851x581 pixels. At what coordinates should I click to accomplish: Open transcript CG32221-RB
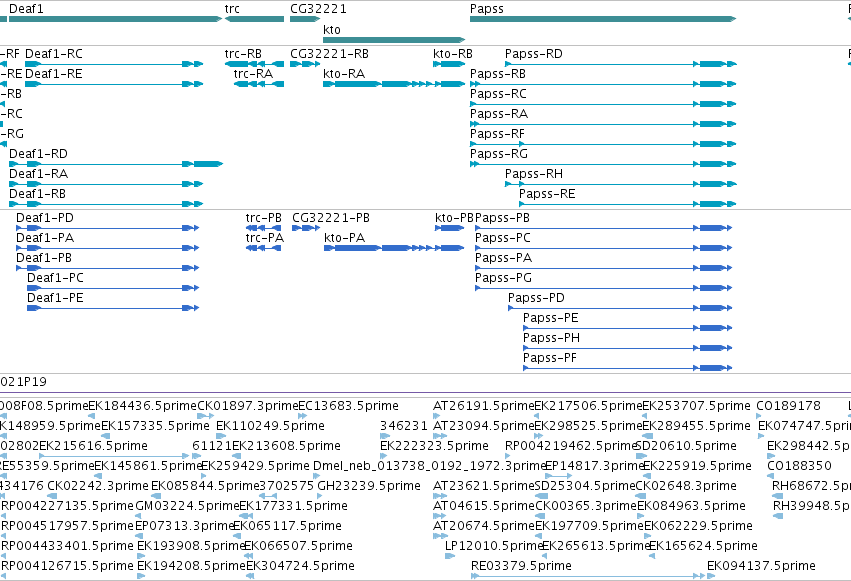pyautogui.click(x=329, y=54)
